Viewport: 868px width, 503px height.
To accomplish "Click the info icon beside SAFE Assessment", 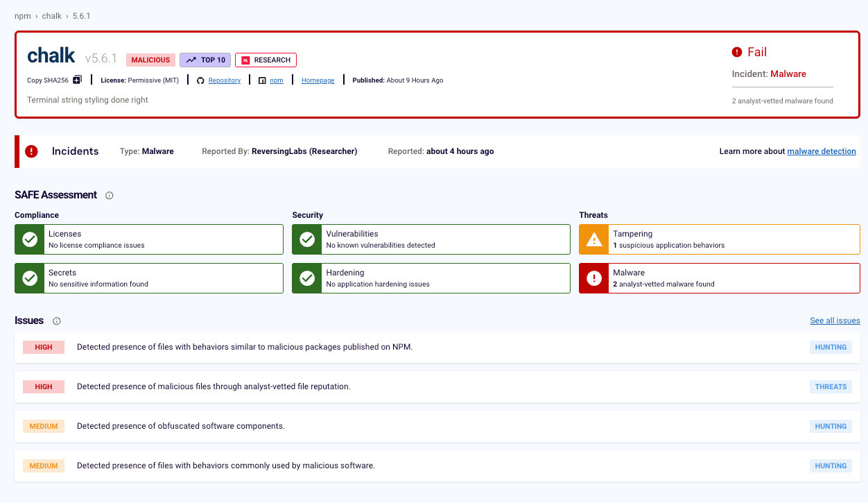I will point(109,195).
